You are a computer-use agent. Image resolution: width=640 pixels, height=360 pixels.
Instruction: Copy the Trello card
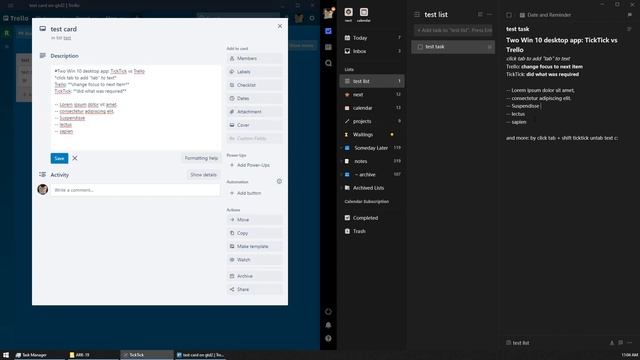click(254, 233)
